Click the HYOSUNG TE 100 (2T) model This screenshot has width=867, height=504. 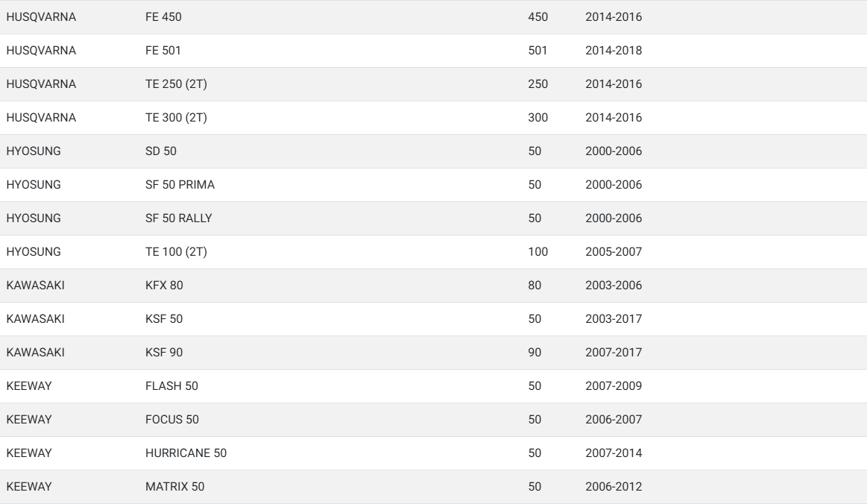coord(176,252)
